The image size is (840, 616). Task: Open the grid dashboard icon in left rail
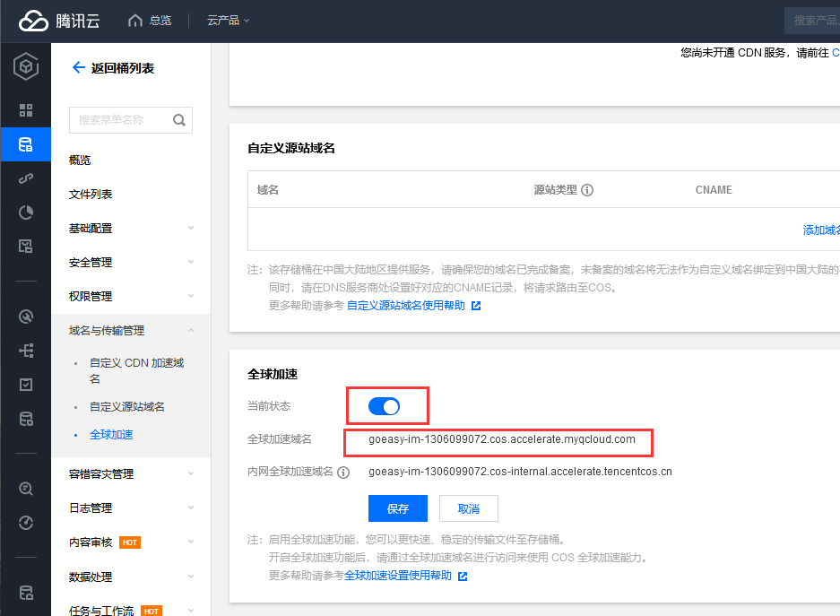click(x=26, y=110)
